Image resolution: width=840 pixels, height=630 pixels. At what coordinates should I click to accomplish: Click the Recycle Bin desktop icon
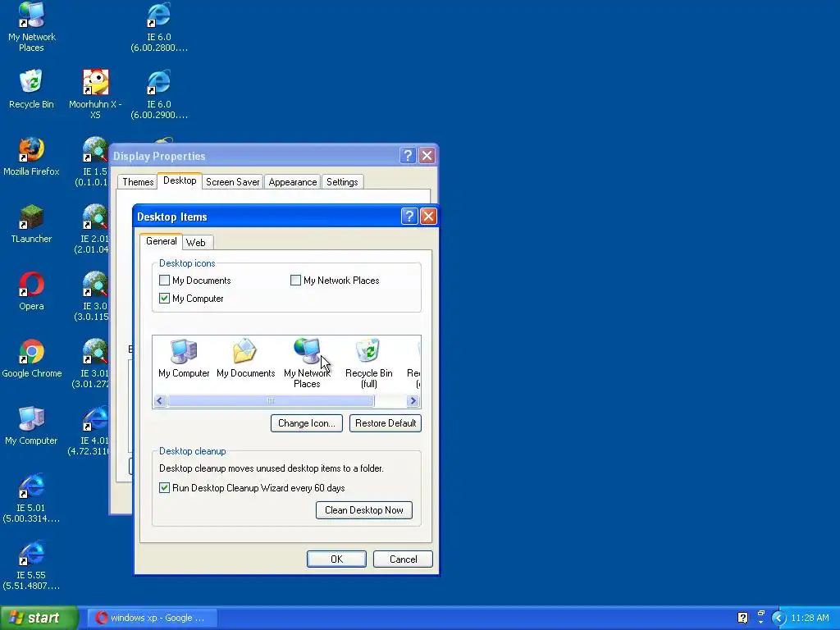32,89
